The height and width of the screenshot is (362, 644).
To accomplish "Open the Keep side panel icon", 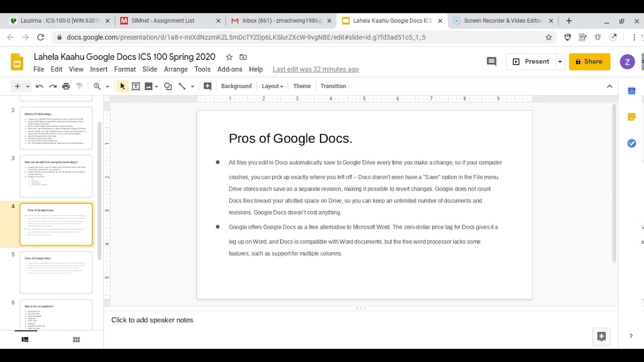I will [x=631, y=117].
